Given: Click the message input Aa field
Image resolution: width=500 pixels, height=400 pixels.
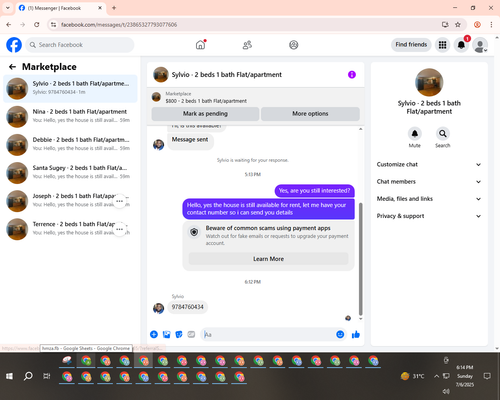Looking at the screenshot, I should pos(269,334).
